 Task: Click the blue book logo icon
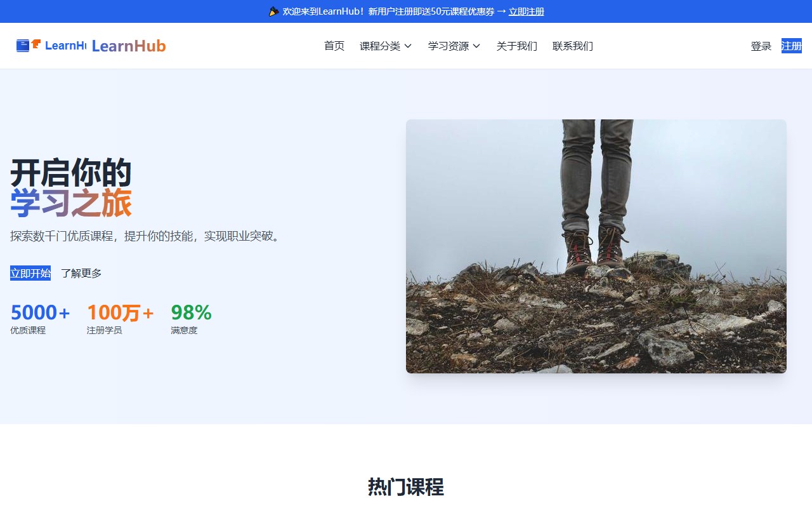(23, 45)
